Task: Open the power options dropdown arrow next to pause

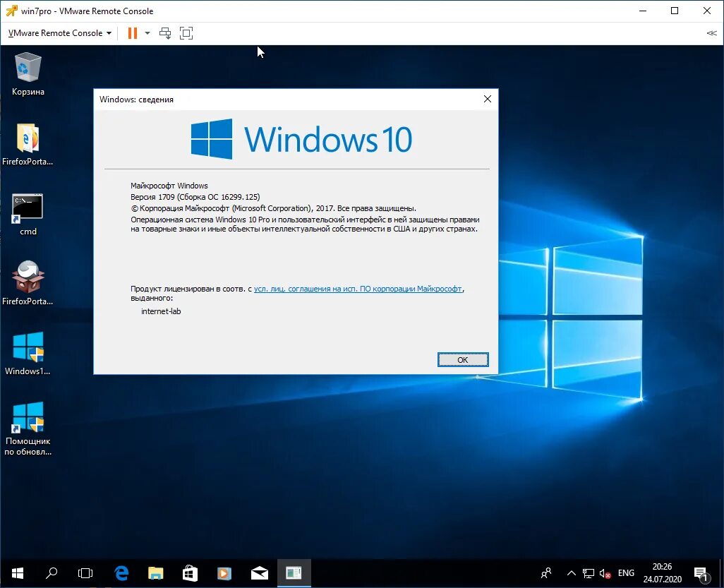Action: click(x=147, y=32)
